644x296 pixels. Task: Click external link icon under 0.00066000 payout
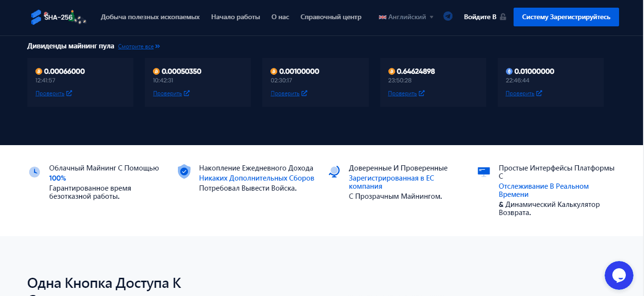[x=69, y=93]
